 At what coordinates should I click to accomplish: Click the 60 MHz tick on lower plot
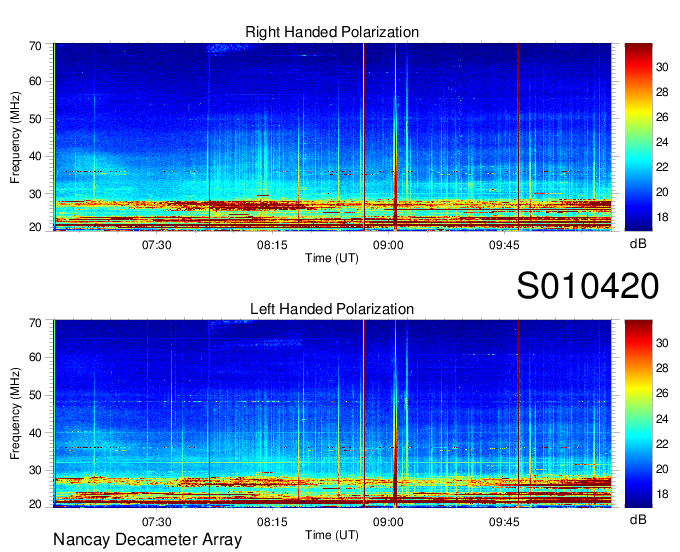(36, 358)
